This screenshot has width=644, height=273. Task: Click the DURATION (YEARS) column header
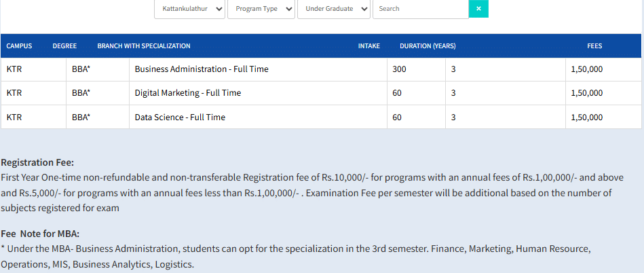[x=428, y=46]
